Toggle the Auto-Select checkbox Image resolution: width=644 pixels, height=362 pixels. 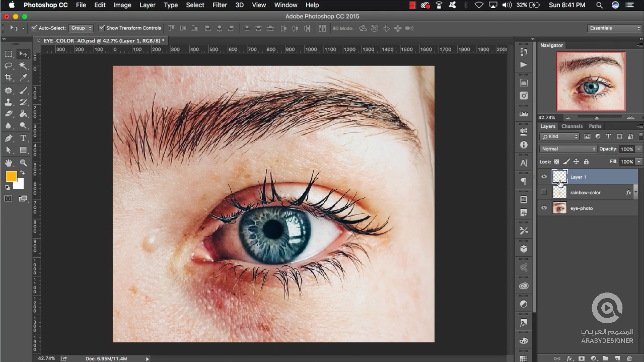tap(34, 28)
